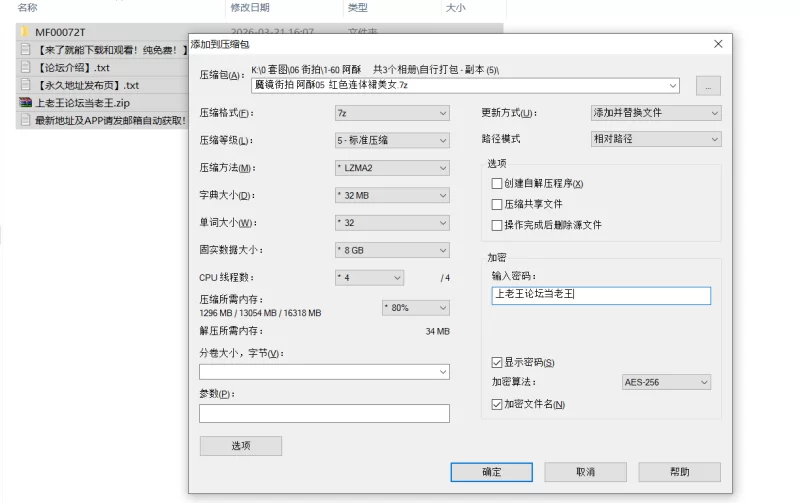Open the 压缩格式 7z dropdown

click(392, 113)
